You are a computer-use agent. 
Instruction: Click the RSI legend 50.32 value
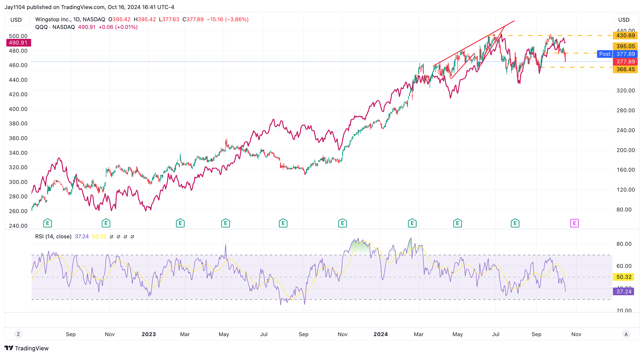[x=99, y=236]
